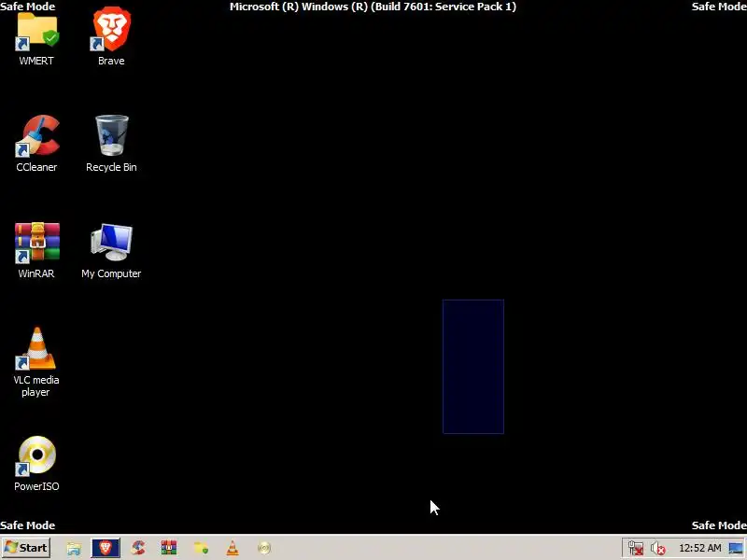Open the WMERT folder taskbar icon
This screenshot has width=747, height=560.
201,548
